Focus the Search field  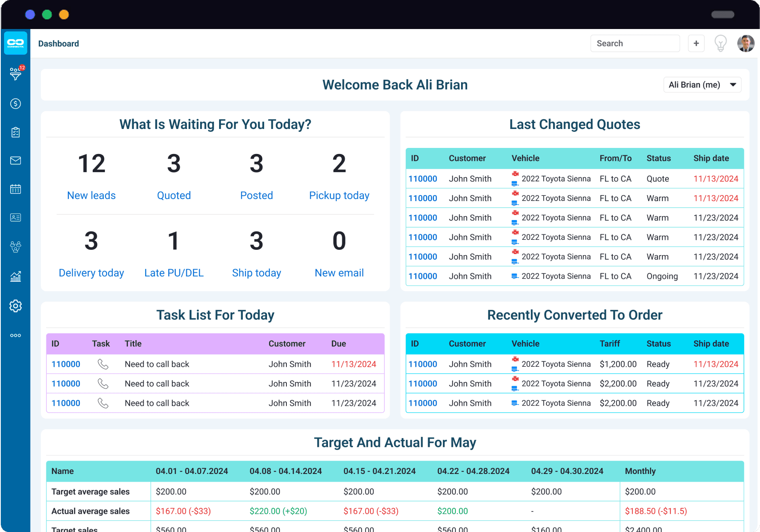(635, 44)
